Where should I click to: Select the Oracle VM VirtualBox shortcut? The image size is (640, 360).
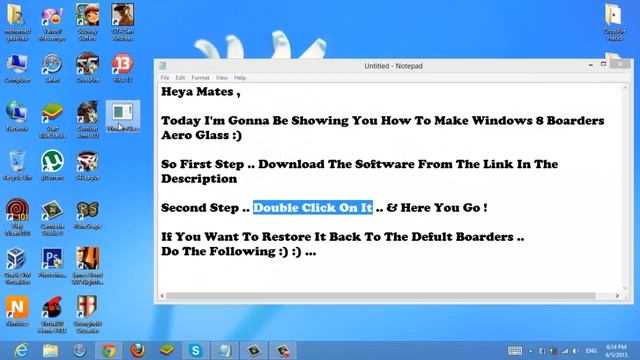[17, 266]
